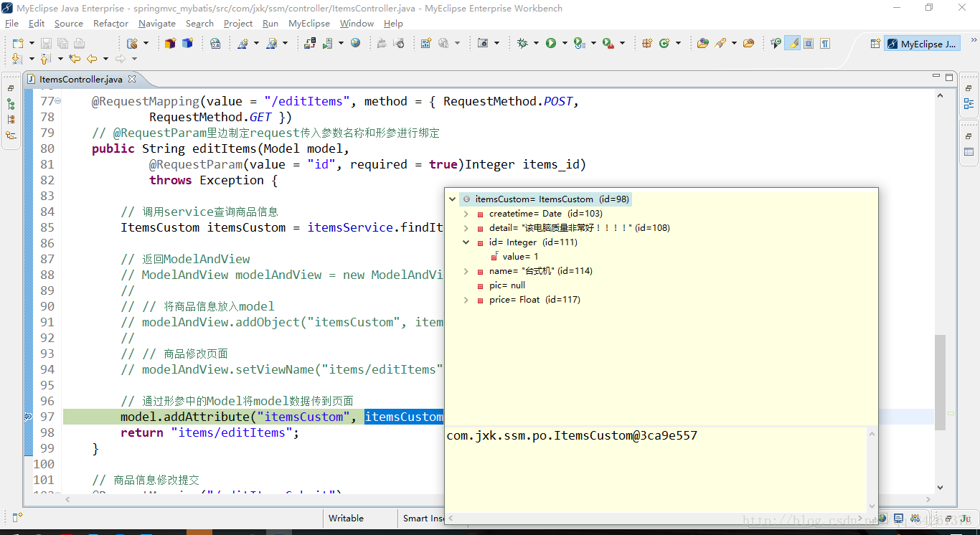Select the price Float variable row

click(534, 300)
